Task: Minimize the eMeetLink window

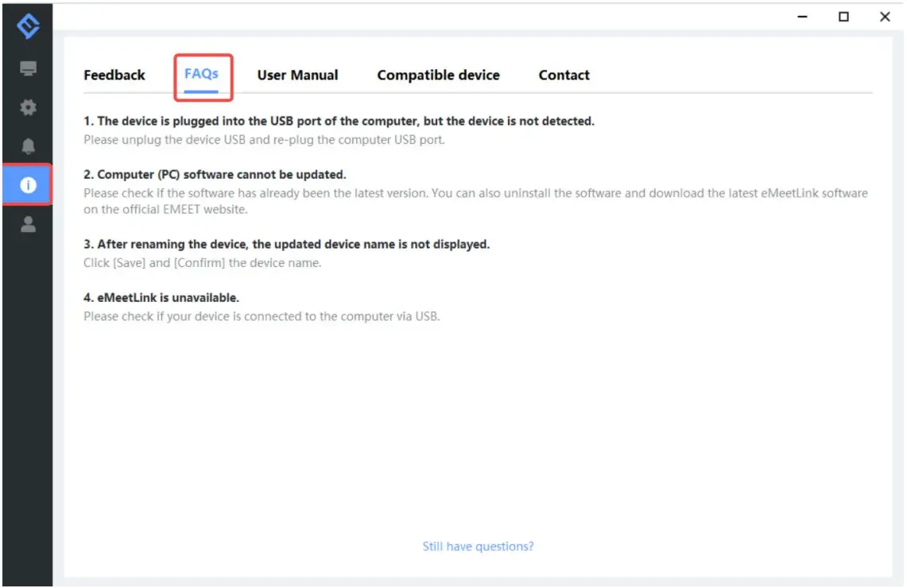Action: 803,17
